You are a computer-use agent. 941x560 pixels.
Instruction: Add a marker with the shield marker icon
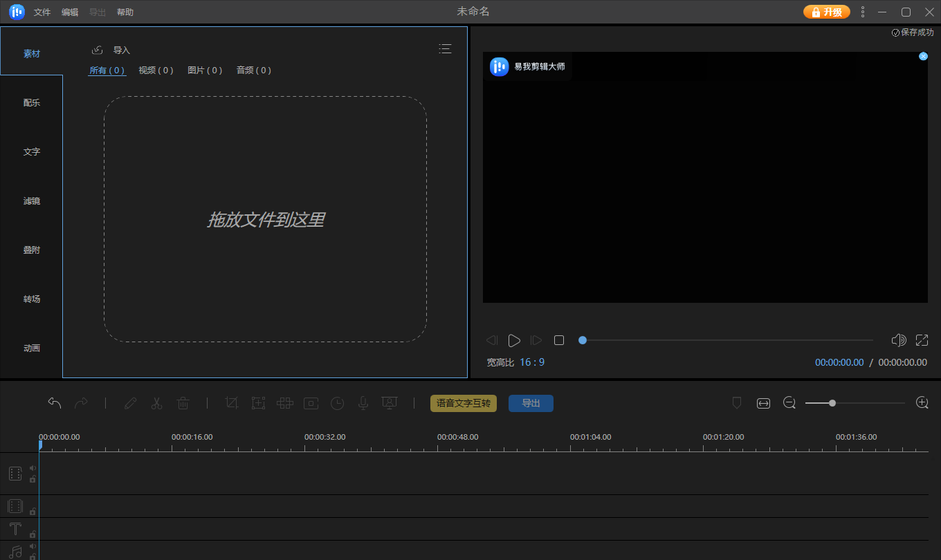point(737,403)
